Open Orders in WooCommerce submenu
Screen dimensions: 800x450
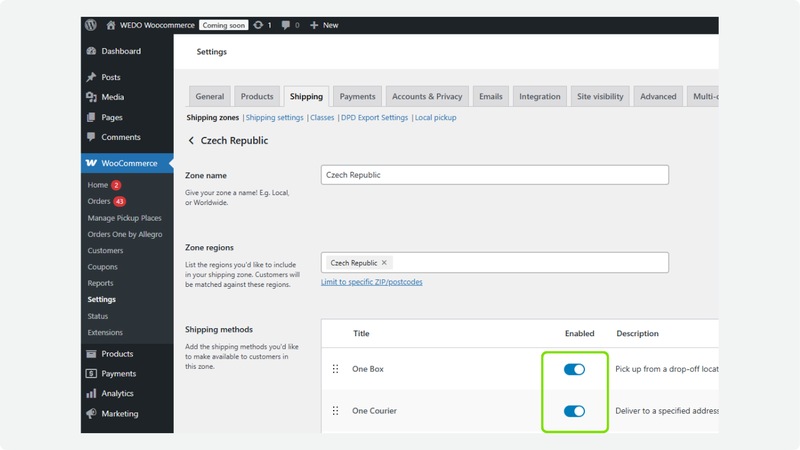(x=99, y=202)
